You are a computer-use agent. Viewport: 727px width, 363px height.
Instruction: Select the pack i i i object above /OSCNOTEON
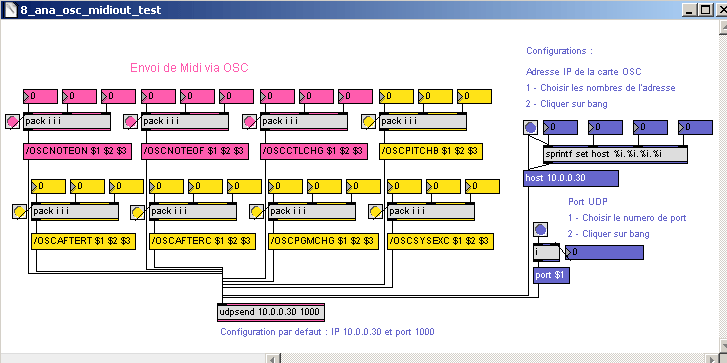(x=67, y=121)
